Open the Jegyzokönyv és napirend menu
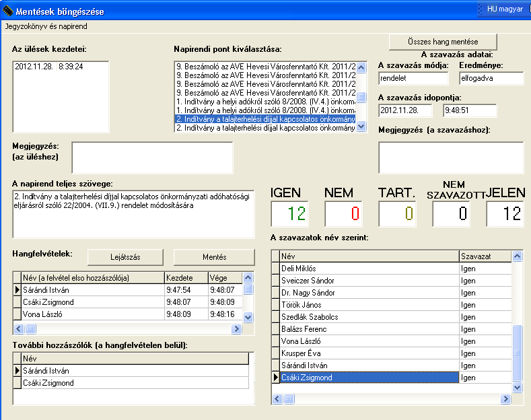 tap(46, 26)
